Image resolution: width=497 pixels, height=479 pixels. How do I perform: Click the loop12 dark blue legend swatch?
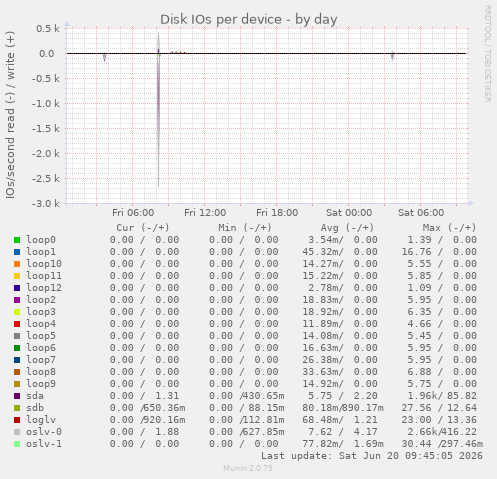[17, 288]
